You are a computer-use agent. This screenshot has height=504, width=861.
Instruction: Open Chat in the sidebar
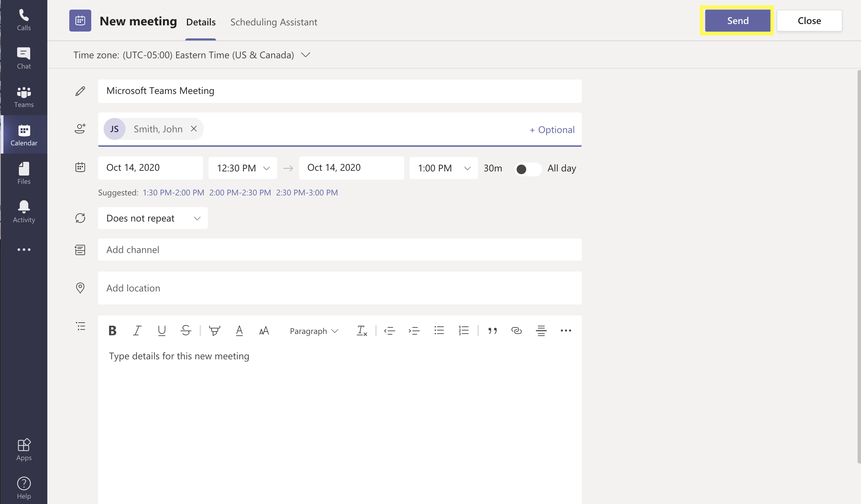click(24, 58)
